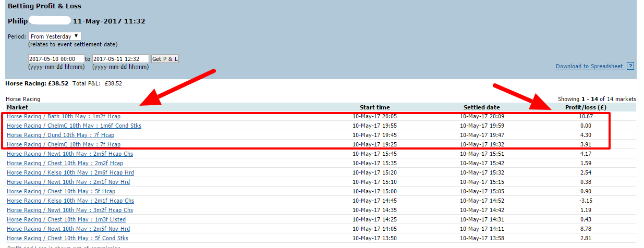This screenshot has width=644, height=248.
Task: Open Chest 10th May 1m3f Listed market
Action: coord(66,219)
